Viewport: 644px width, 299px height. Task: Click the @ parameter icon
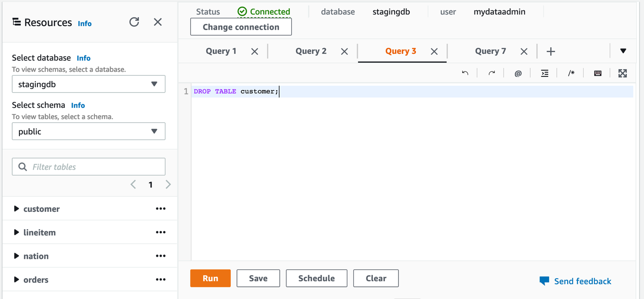pos(518,73)
